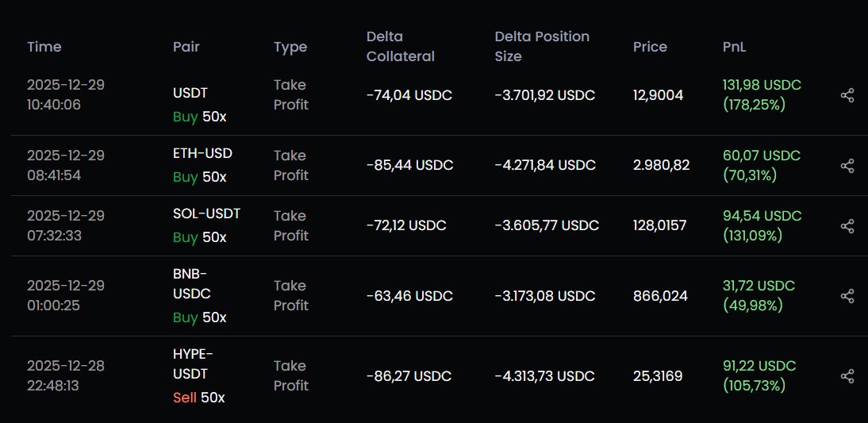Share the USDT take profit trade
Screen dimensions: 868x423
click(847, 95)
